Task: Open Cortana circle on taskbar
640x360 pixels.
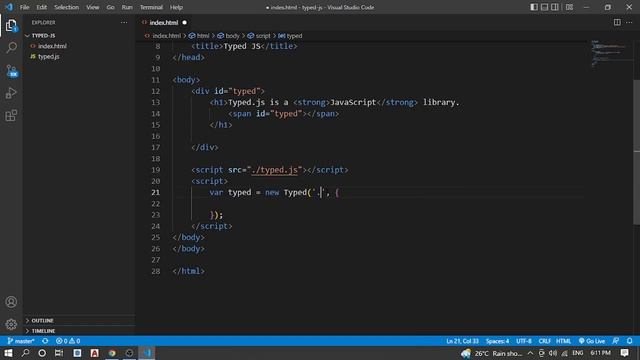Action: click(x=42, y=353)
